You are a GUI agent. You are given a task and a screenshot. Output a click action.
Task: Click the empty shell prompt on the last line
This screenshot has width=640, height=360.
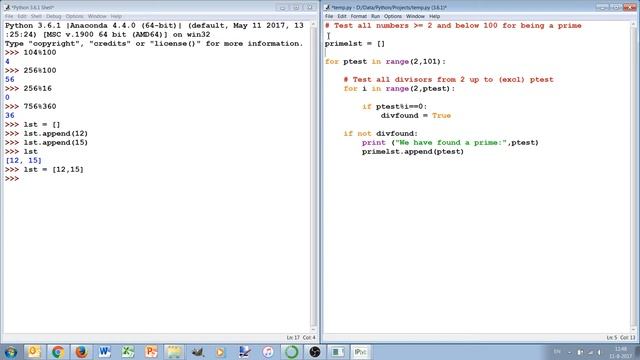12,178
